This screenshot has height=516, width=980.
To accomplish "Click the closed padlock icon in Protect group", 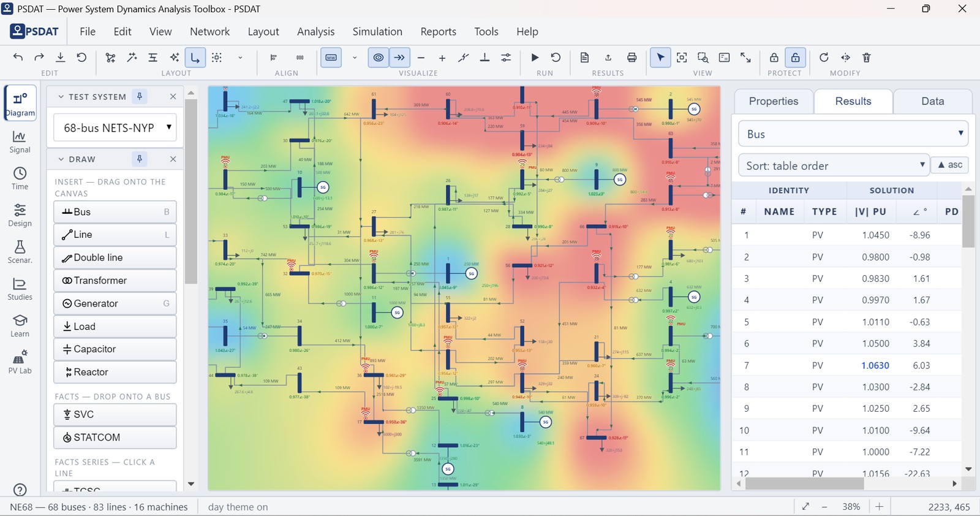I will (x=774, y=58).
